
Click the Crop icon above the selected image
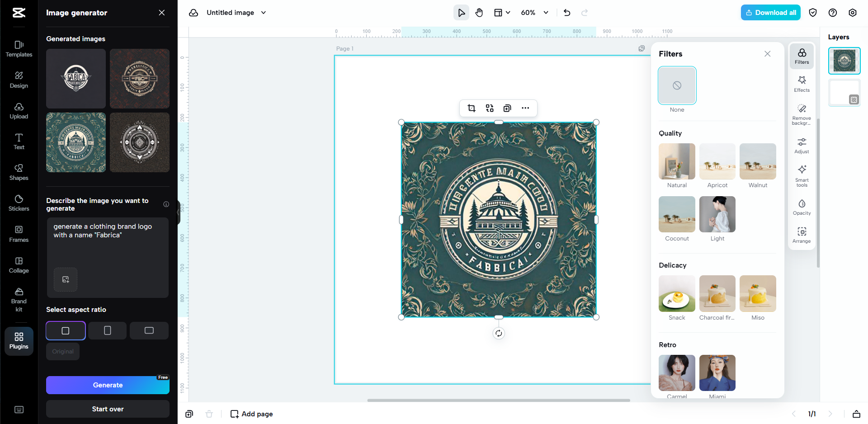[x=472, y=108]
